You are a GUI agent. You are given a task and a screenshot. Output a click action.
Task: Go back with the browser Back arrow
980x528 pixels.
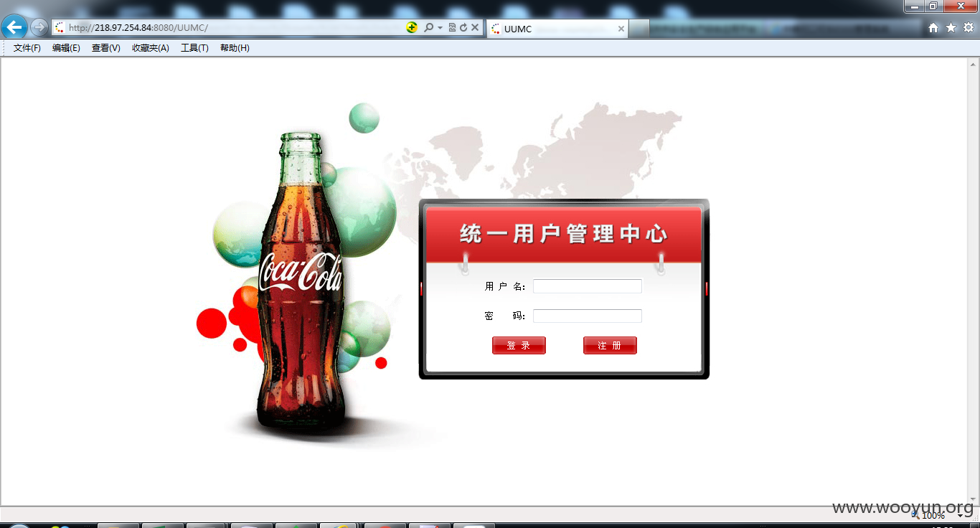point(14,27)
